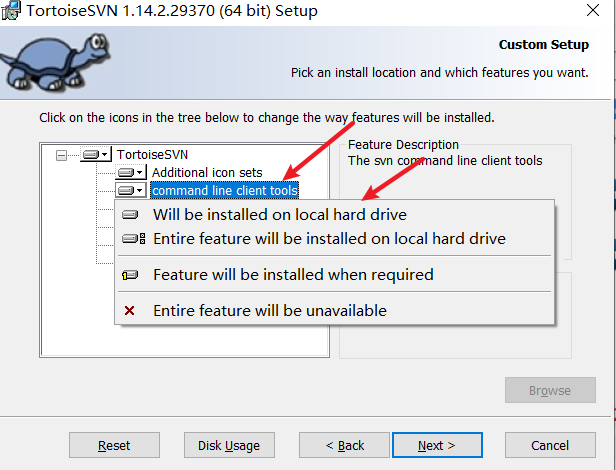616x470 pixels.
Task: Collapse the TortoiseSVN tree node
Action: click(x=61, y=155)
